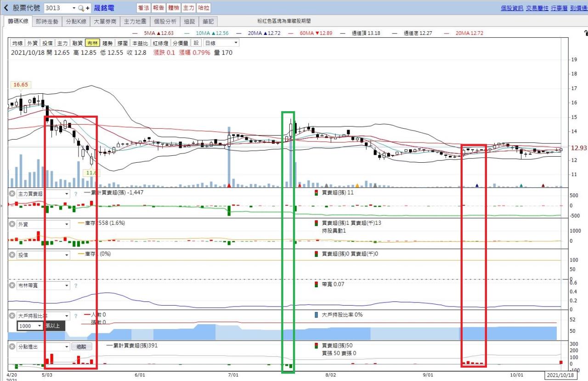Toggle the 均線 overlay

coord(17,43)
